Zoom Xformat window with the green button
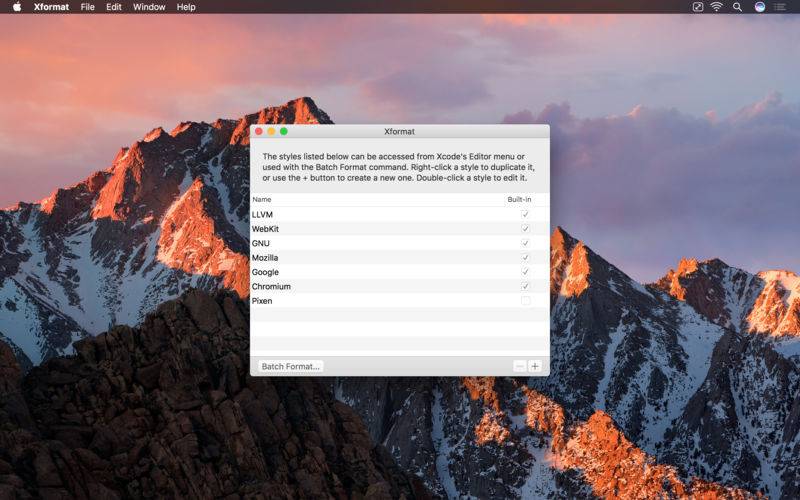This screenshot has width=800, height=500. click(x=284, y=132)
